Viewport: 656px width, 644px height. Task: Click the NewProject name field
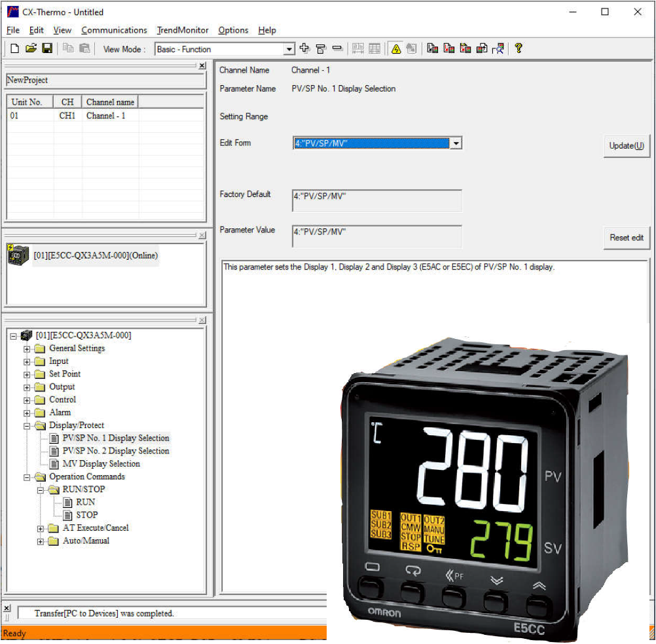106,80
